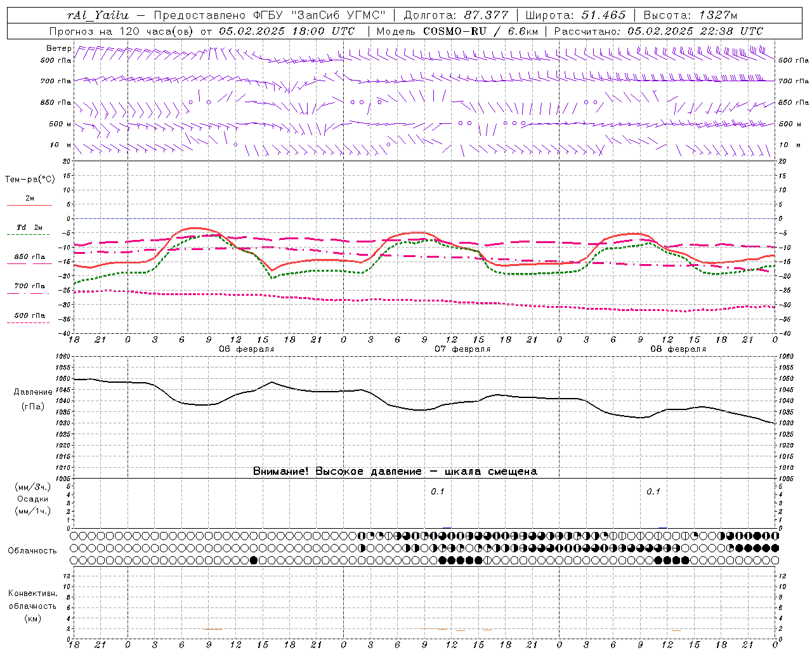This screenshot has height=650, width=812.
Task: Click the (мм/1ч.) precipitation unit label
Action: [x=32, y=511]
